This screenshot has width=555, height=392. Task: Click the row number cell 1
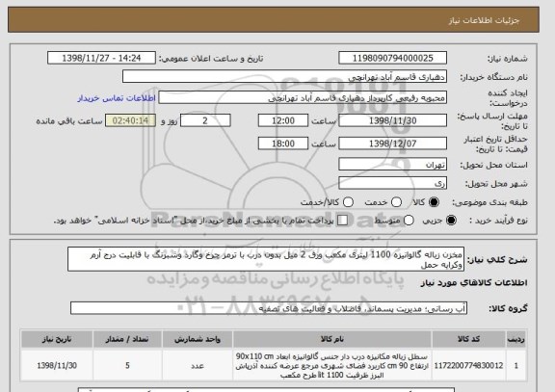[x=516, y=365]
